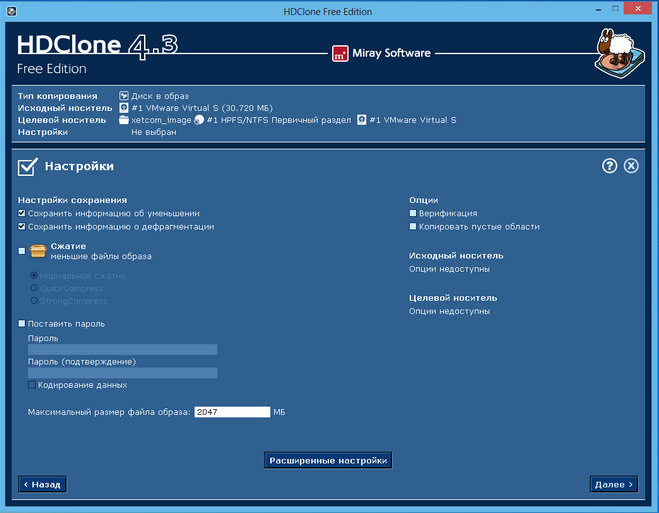Viewport: 659px width, 513px height.
Task: Maximize the HDClone Free Edition window
Action: point(615,8)
